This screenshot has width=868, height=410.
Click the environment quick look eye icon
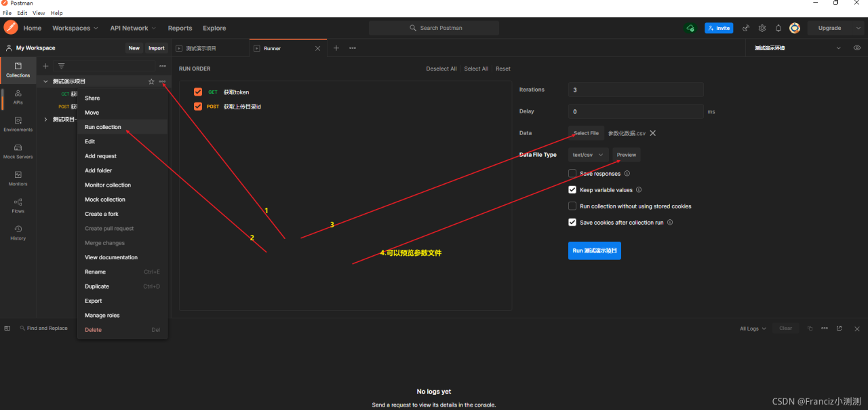[x=857, y=48]
